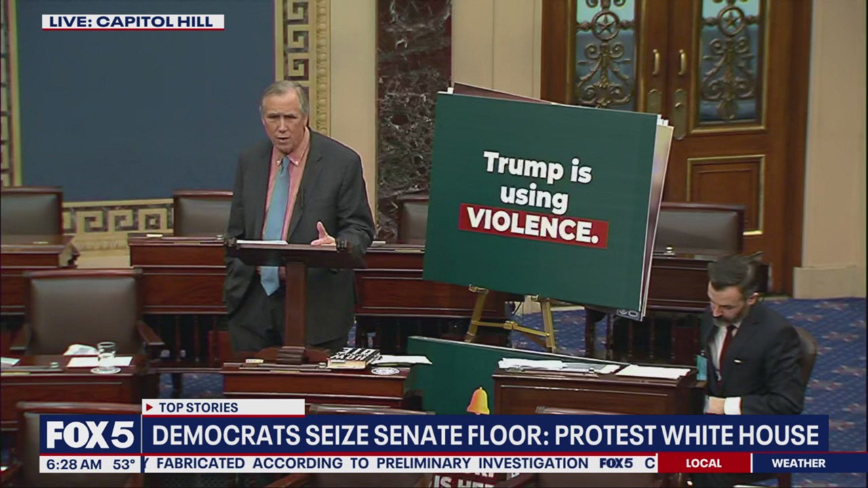
Task: Click the seated bearded man on right
Action: (749, 339)
